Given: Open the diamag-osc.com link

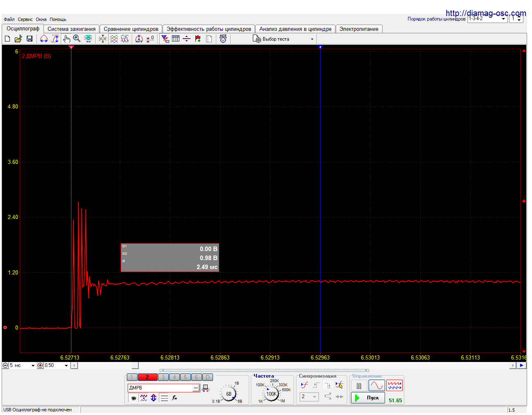Looking at the screenshot, I should 486,13.
